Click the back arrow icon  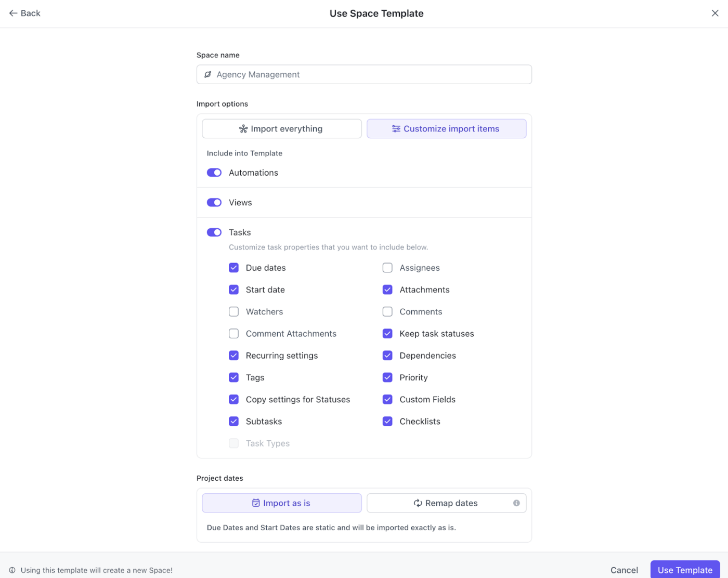click(x=14, y=13)
